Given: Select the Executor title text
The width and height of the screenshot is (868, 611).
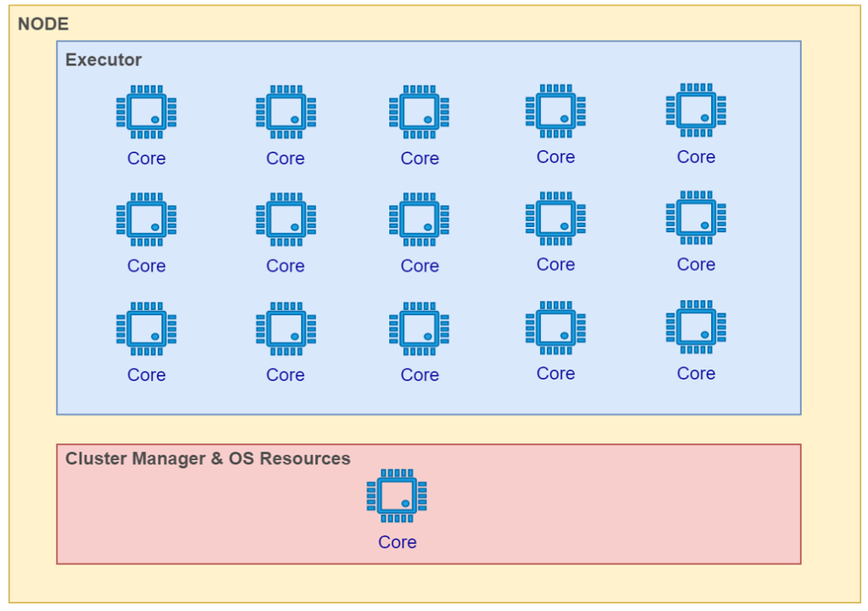Looking at the screenshot, I should pyautogui.click(x=103, y=59).
